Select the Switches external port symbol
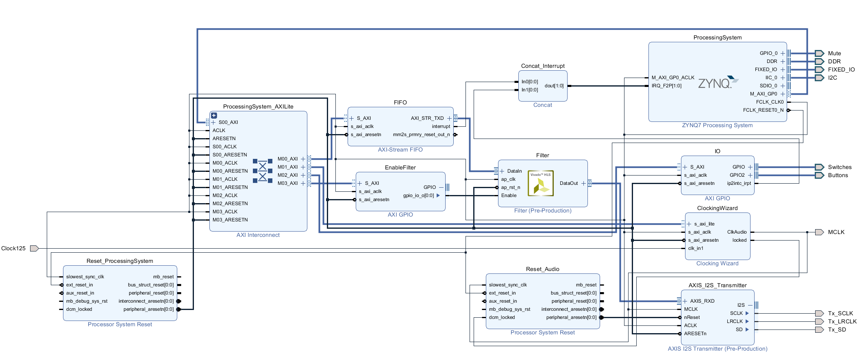 (819, 167)
